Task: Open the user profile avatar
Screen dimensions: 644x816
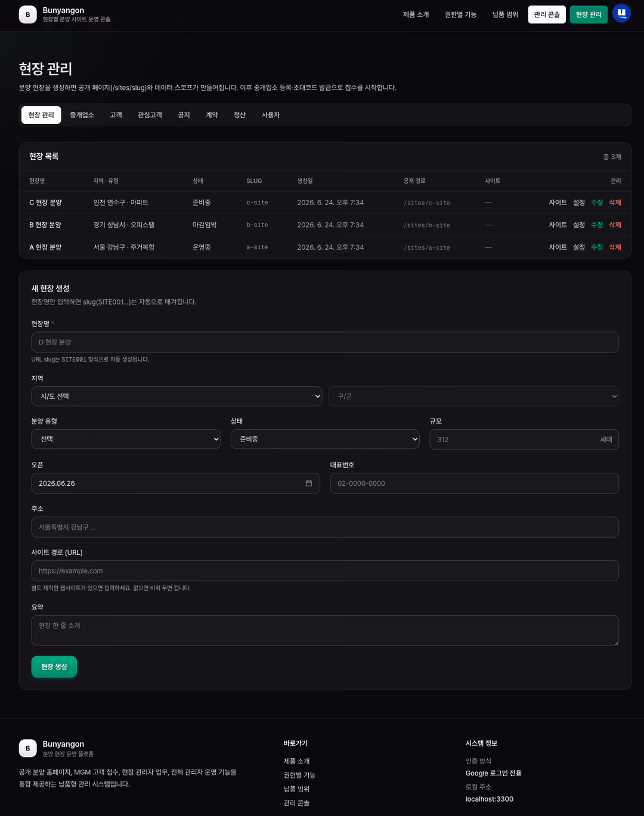Action: pos(621,13)
